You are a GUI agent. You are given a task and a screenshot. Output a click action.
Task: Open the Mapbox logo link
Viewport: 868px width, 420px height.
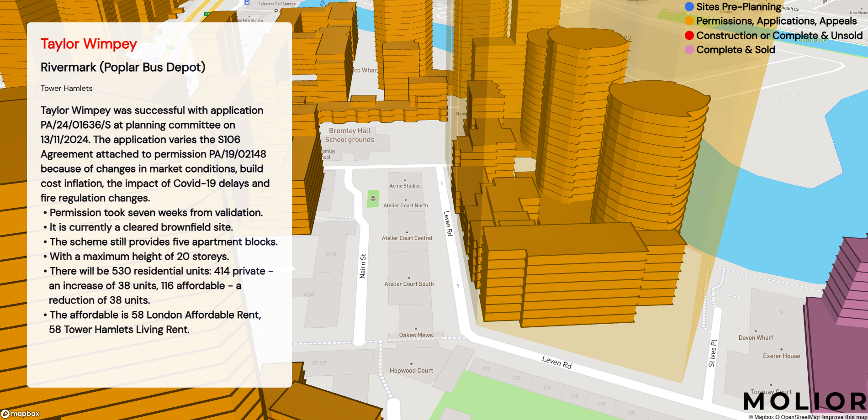coord(21,414)
